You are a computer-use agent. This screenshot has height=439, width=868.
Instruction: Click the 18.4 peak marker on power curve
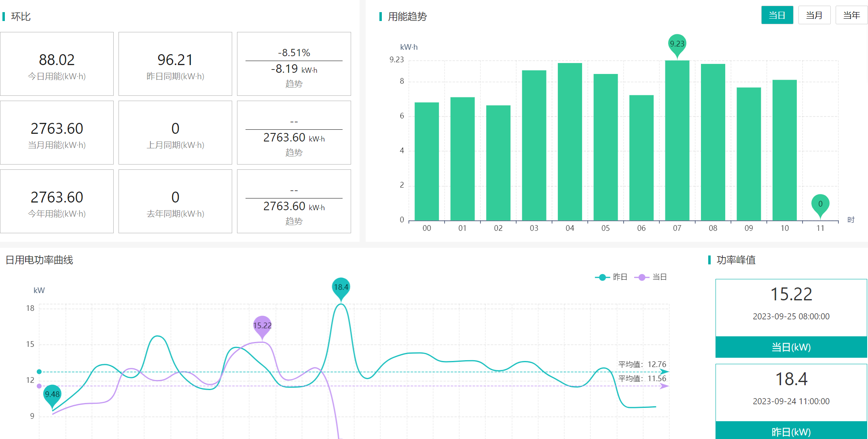pos(341,287)
